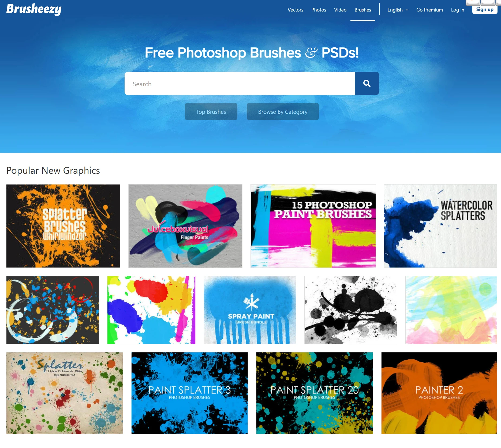Select the Brushes tab in navigation
This screenshot has height=448, width=501.
(363, 10)
